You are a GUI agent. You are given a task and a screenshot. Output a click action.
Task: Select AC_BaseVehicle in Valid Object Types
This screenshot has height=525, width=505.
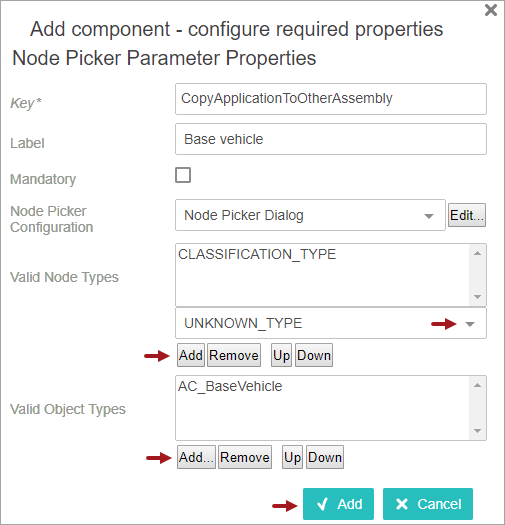pyautogui.click(x=230, y=386)
